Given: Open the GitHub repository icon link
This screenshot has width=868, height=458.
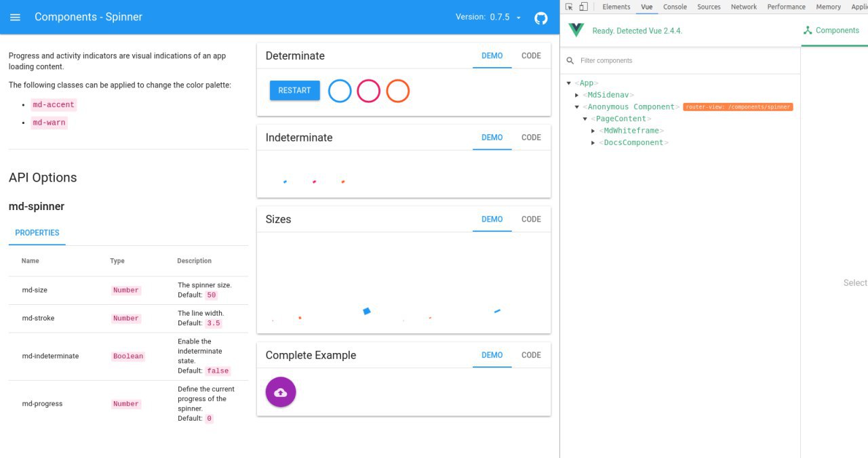Looking at the screenshot, I should (x=541, y=18).
